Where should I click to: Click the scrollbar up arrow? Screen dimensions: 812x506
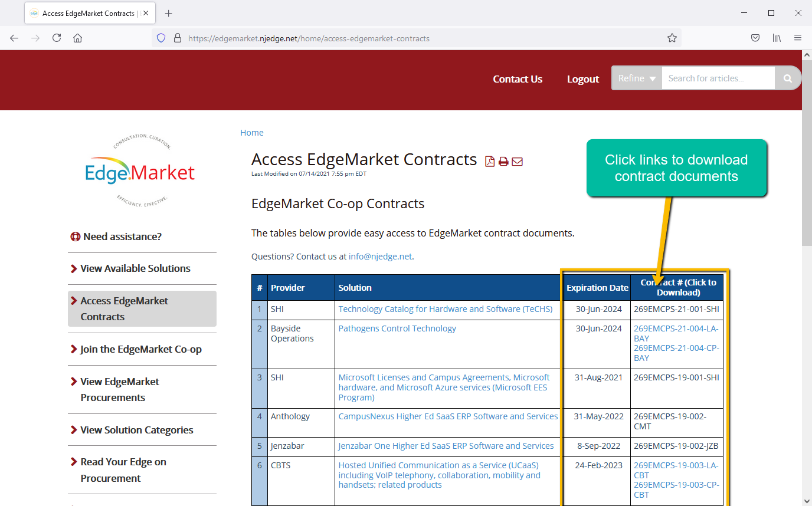tap(807, 55)
